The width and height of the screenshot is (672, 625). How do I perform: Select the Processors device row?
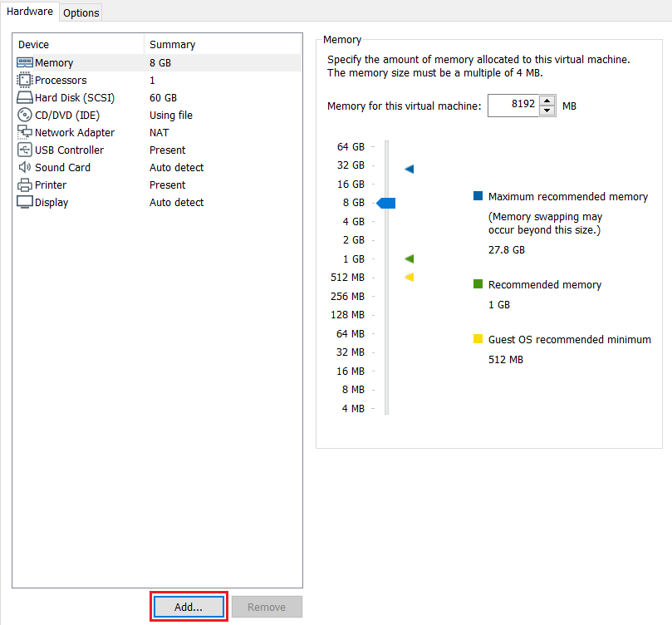tap(158, 80)
